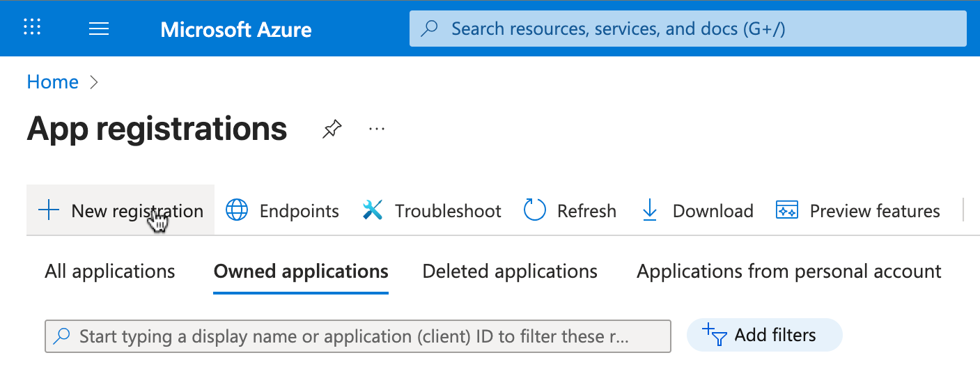980x369 pixels.
Task: Click the Add filters funnel icon
Action: [x=715, y=335]
